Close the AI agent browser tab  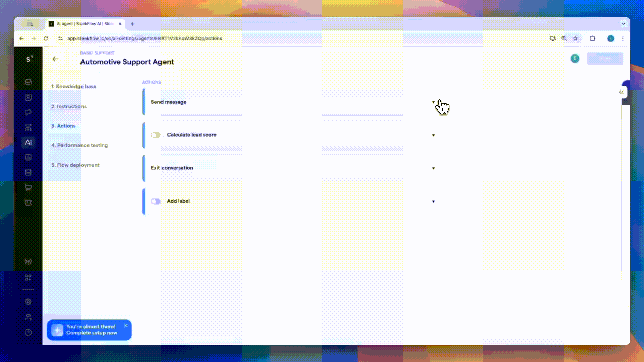click(121, 24)
